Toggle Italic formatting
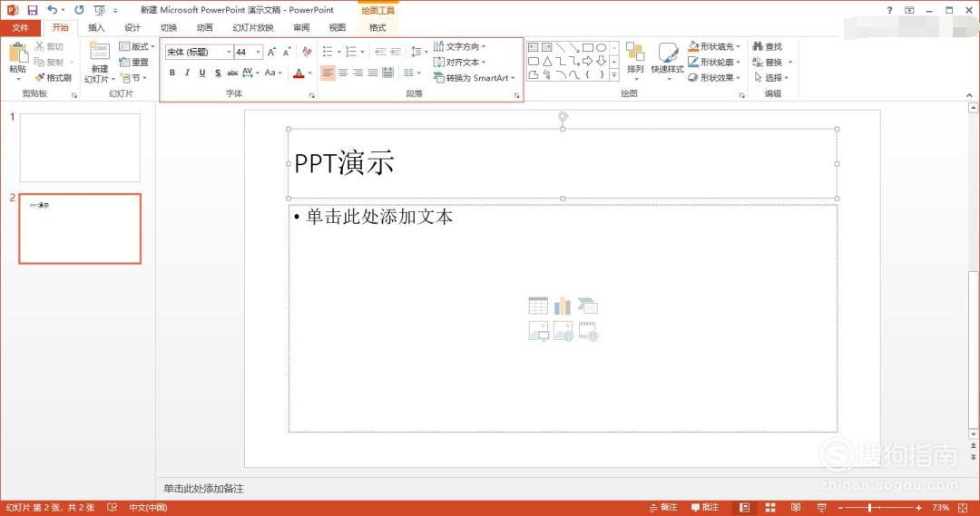Viewport: 980px width, 516px height. [187, 73]
